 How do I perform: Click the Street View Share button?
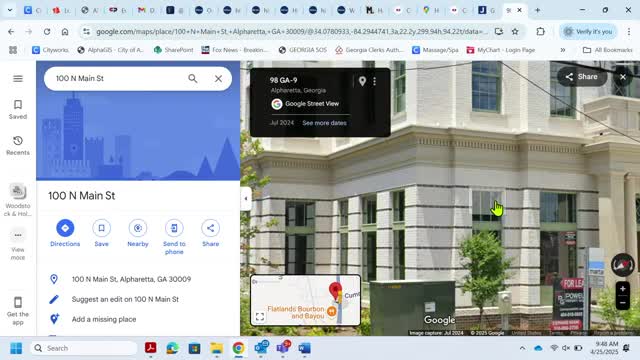point(582,77)
